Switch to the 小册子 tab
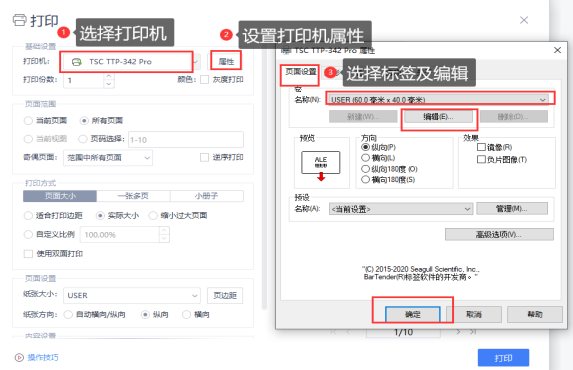 [207, 196]
